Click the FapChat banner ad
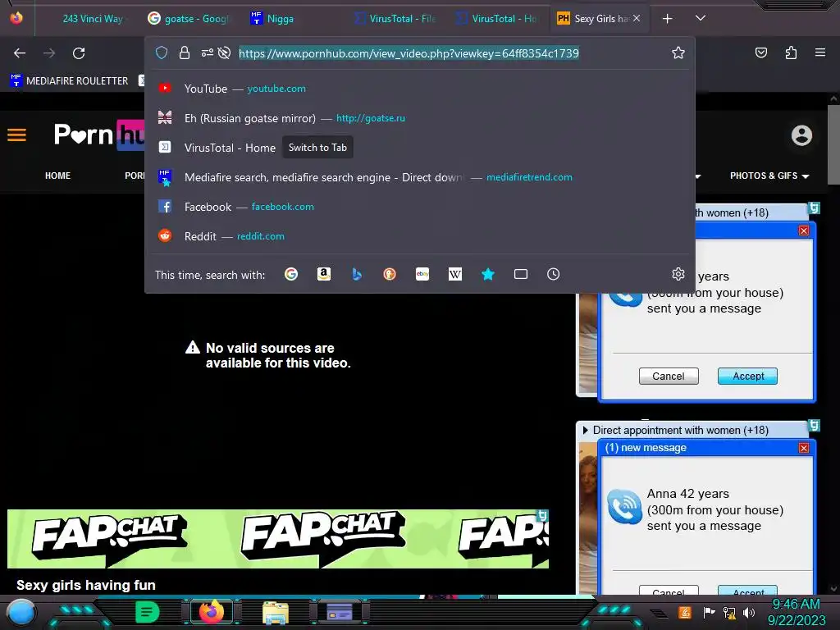840x630 pixels. tap(278, 538)
